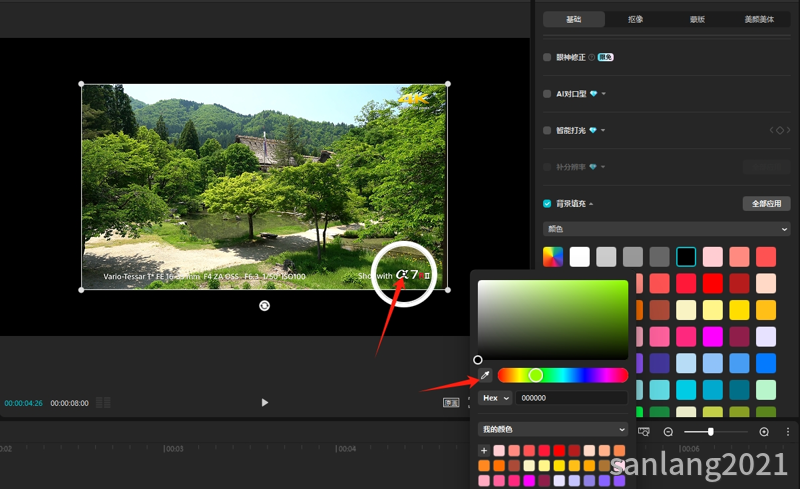Click the timeline zoom-in magnifier icon
This screenshot has height=489, width=800.
click(764, 431)
